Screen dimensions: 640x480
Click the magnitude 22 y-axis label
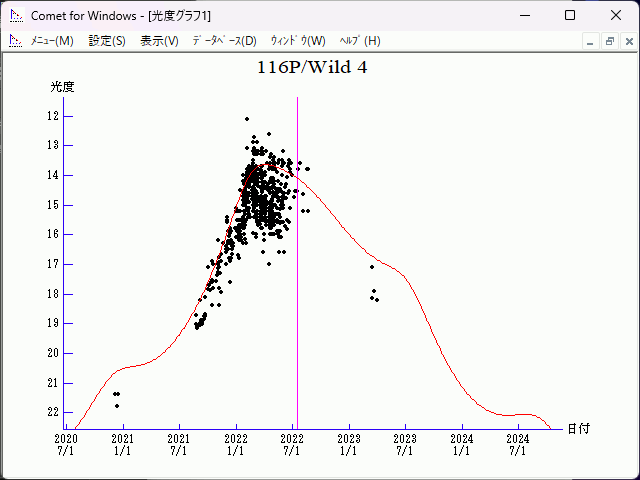pos(53,412)
